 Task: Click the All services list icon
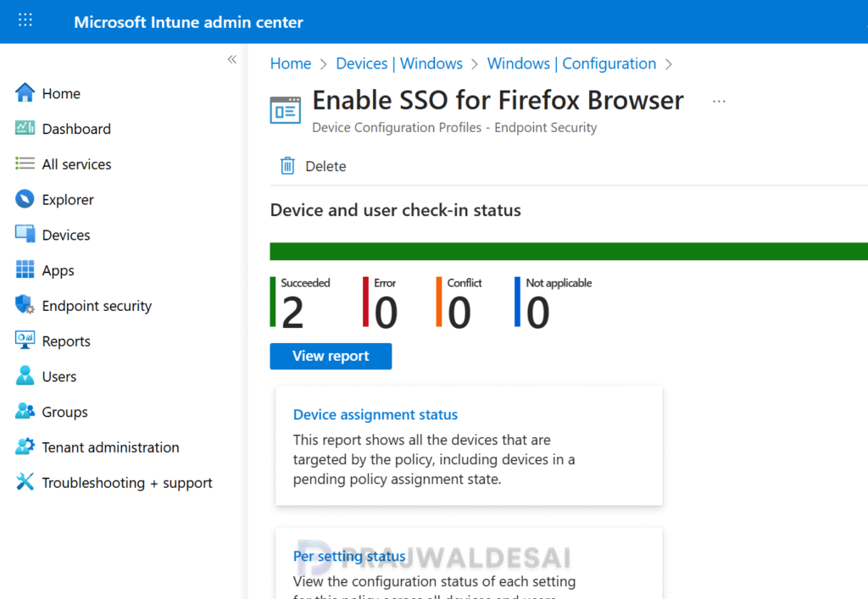coord(25,164)
